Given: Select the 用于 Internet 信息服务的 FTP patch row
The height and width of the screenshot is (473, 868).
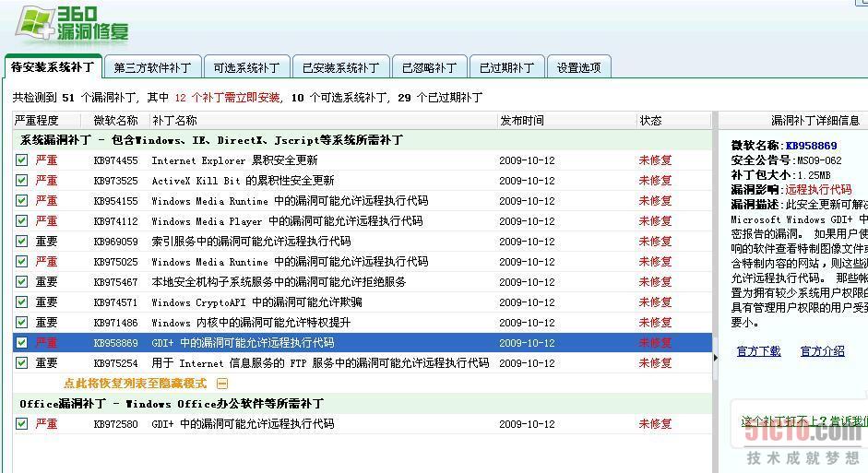Looking at the screenshot, I should 363,363.
